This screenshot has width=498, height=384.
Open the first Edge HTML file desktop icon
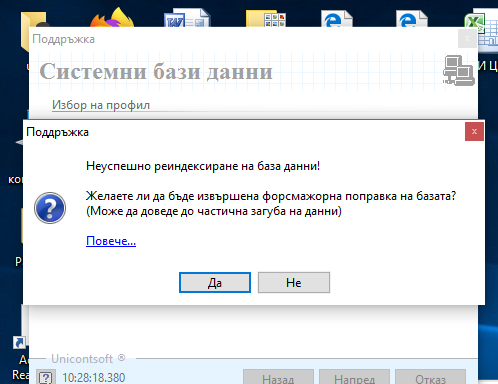coord(337,19)
